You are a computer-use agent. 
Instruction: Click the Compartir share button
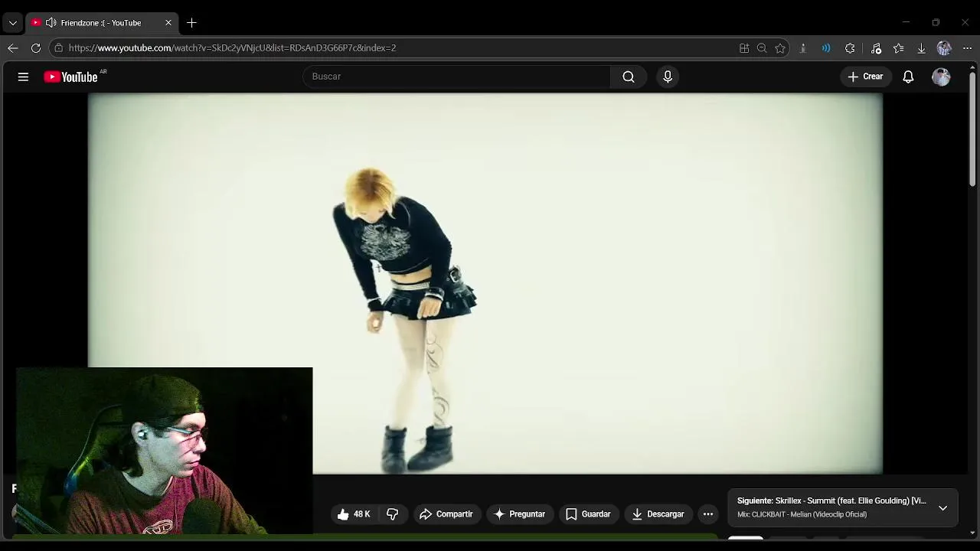coord(446,514)
